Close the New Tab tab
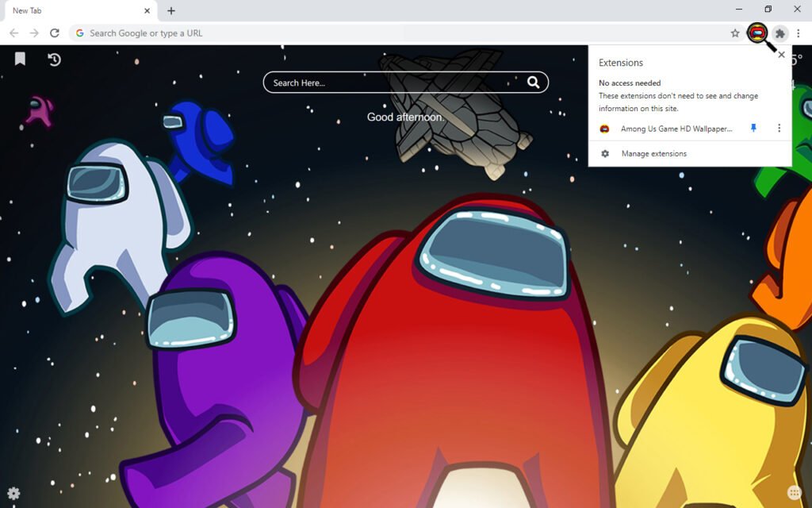Viewport: 812px width, 508px height. [x=147, y=10]
